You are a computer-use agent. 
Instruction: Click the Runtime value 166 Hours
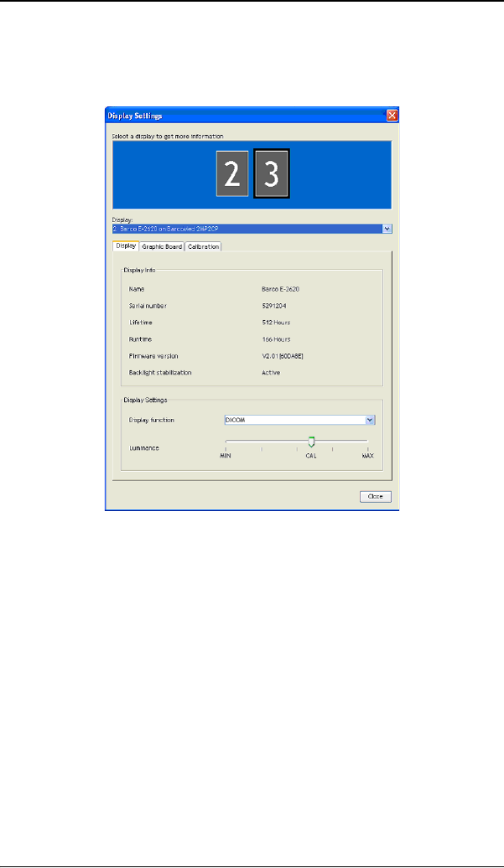coord(277,338)
